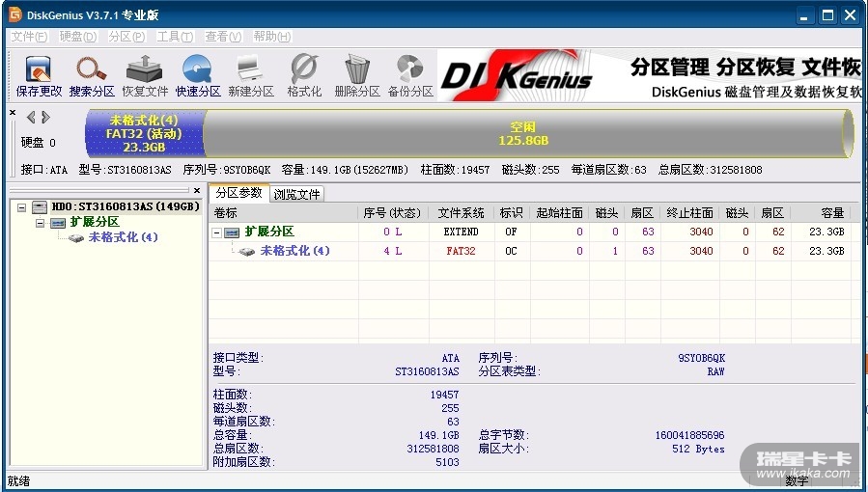Collapse the HD0:ST3160813AS tree node
This screenshot has height=492, width=868.
pyautogui.click(x=21, y=207)
